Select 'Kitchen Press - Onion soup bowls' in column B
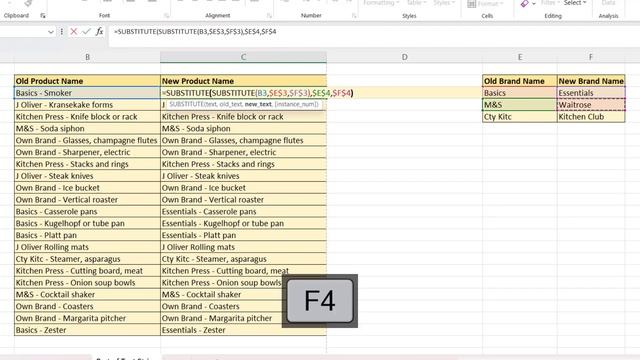Viewport: 640px width, 360px height. pyautogui.click(x=87, y=282)
